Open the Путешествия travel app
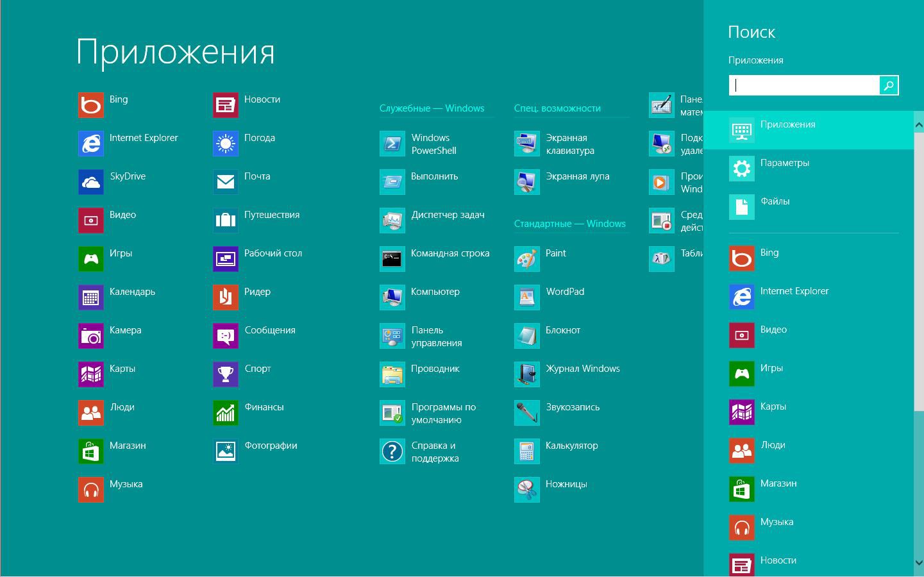This screenshot has width=924, height=577. [256, 221]
